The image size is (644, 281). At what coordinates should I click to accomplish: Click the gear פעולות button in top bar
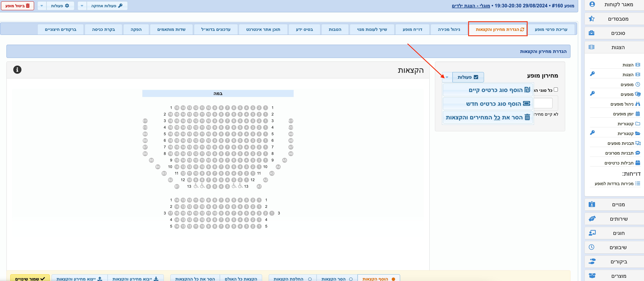[x=60, y=5]
